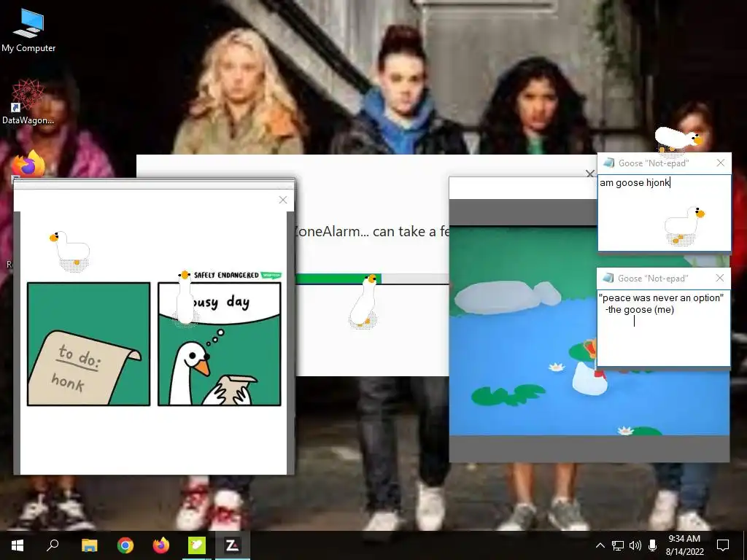Click text area containing 'am goose hjonk'
This screenshot has height=560, width=747.
(664, 213)
